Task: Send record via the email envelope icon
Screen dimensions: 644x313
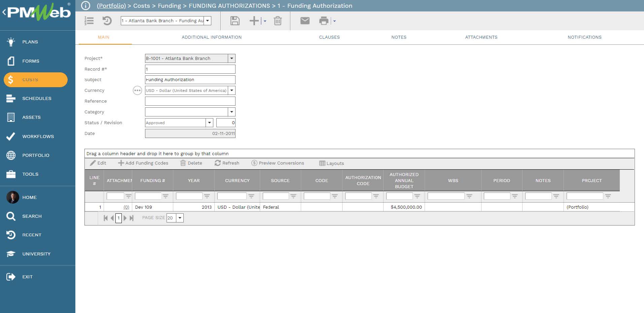Action: (x=305, y=21)
